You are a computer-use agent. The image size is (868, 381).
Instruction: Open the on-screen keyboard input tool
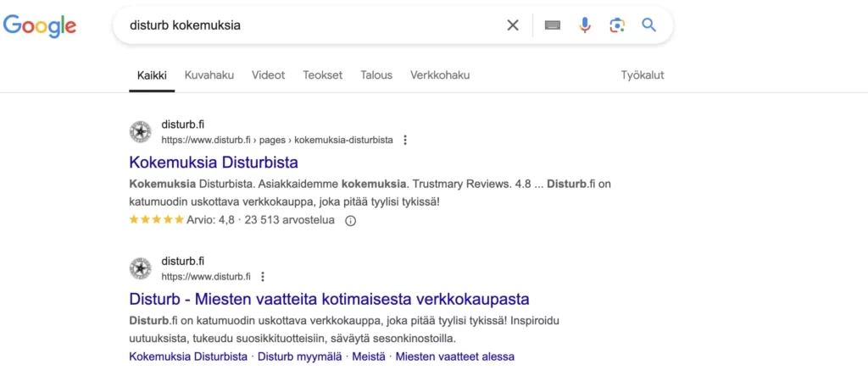(553, 25)
